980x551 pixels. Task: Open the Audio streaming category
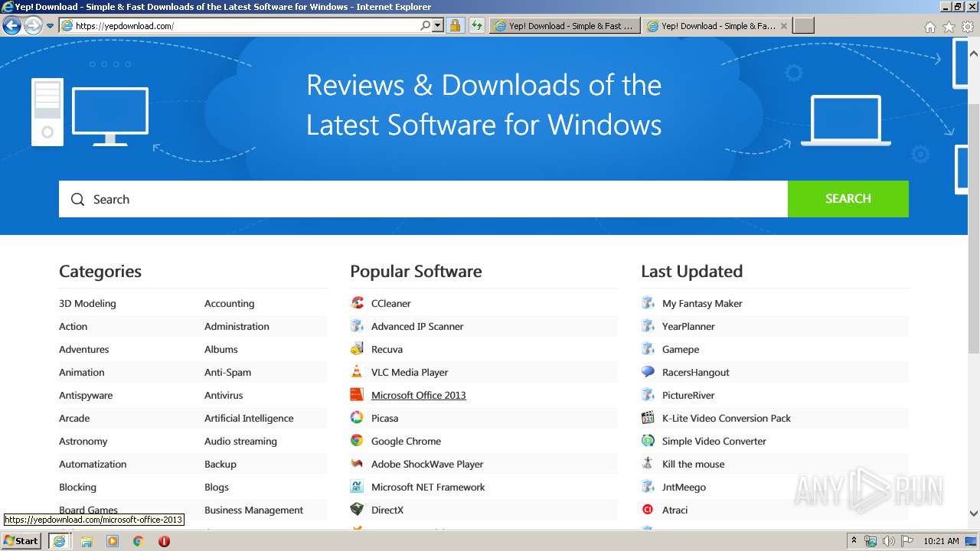pos(240,441)
